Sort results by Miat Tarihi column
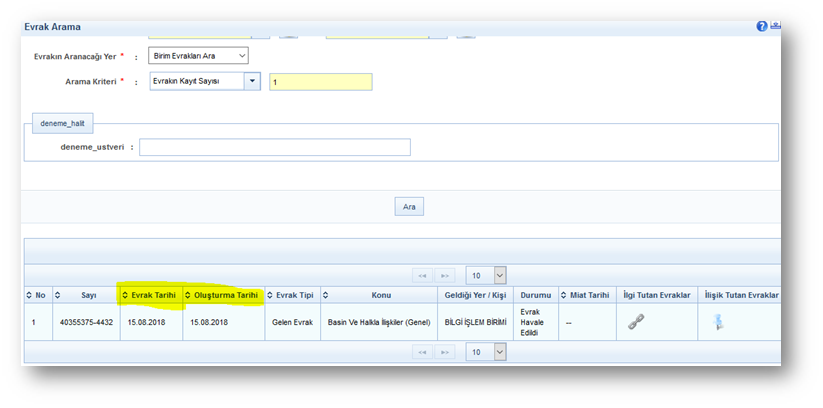The image size is (823, 408). pos(587,295)
